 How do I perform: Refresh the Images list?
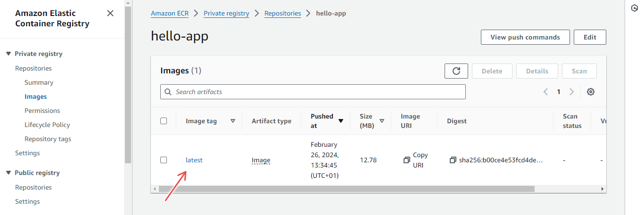coord(456,71)
